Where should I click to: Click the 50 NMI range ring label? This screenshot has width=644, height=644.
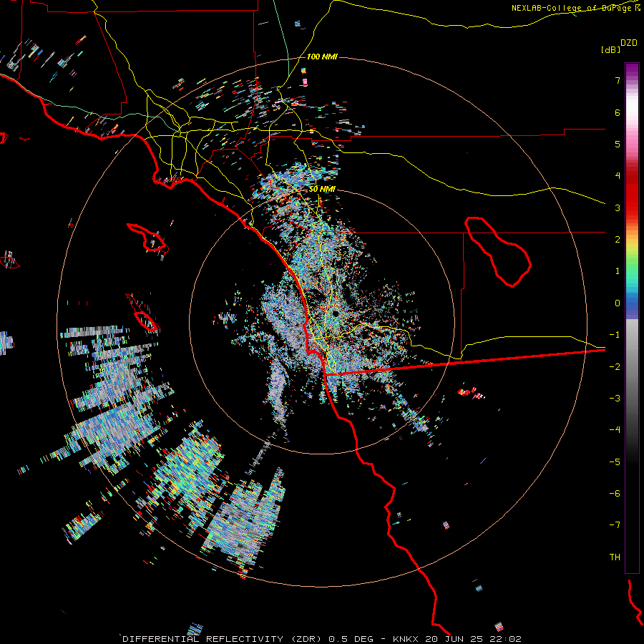click(322, 189)
